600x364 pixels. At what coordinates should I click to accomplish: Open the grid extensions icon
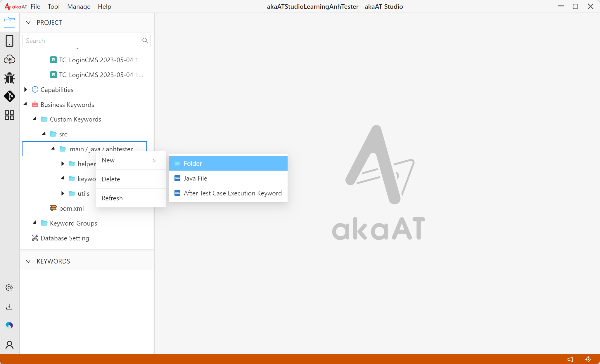10,115
